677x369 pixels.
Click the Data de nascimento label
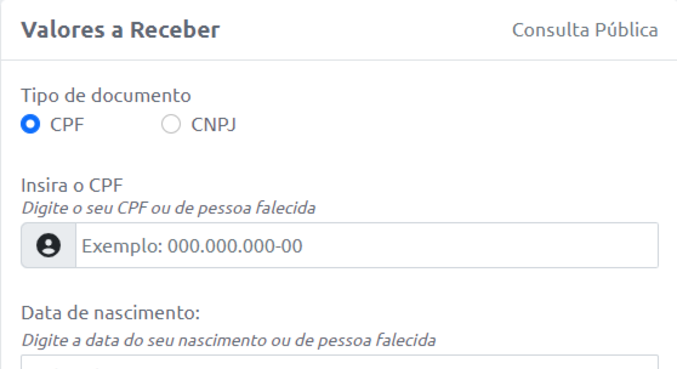[x=111, y=313]
